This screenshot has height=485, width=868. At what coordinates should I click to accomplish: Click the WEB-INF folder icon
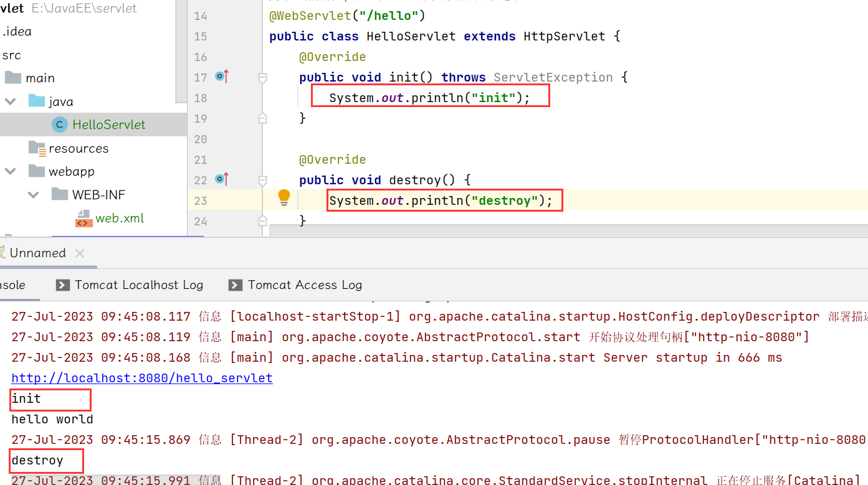tap(60, 194)
